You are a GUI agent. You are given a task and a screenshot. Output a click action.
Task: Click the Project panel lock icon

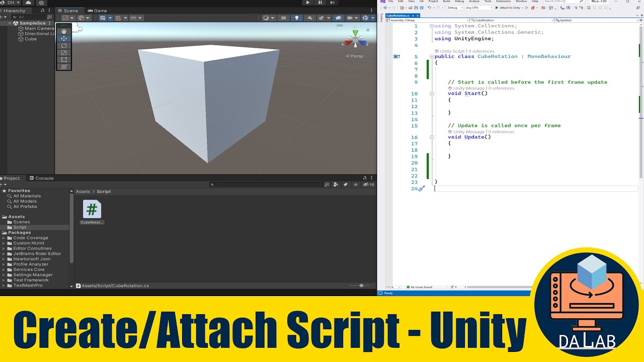click(365, 178)
